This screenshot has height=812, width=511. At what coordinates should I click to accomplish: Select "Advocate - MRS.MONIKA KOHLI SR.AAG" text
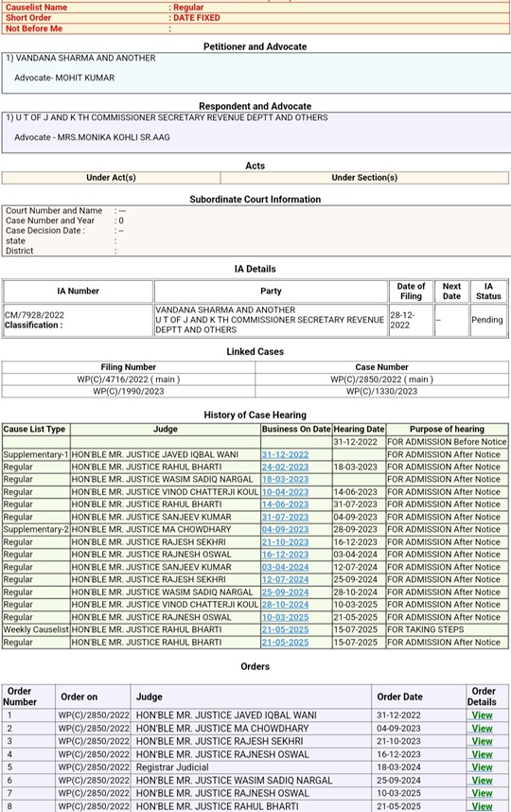point(92,137)
